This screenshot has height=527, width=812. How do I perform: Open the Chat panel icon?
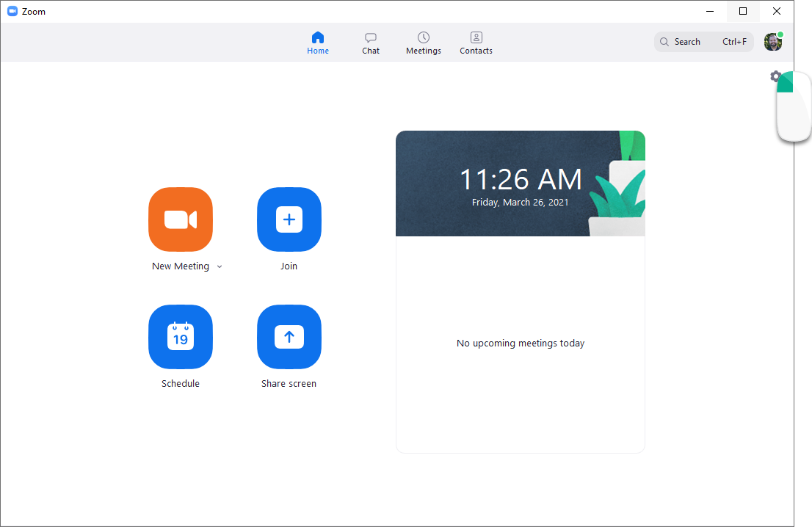point(370,37)
